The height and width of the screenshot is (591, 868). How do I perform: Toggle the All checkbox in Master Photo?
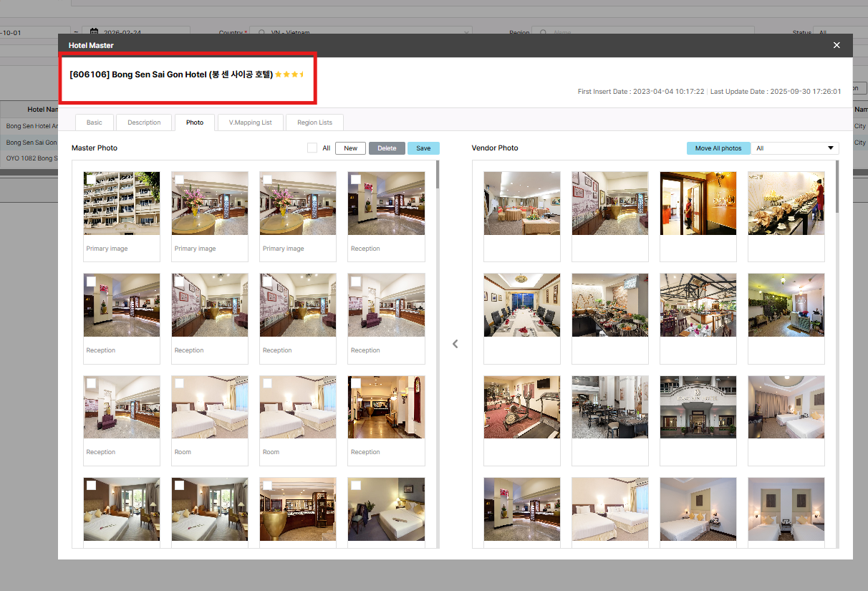click(x=312, y=148)
